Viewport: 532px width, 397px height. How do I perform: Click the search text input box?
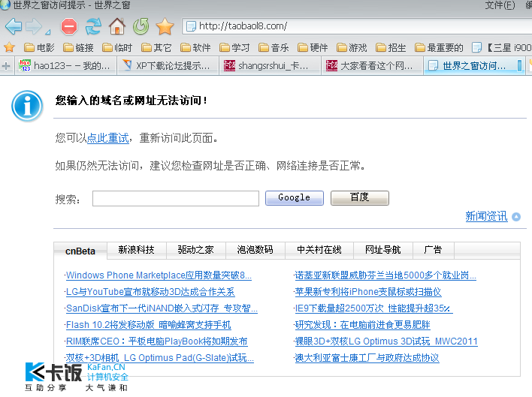[x=176, y=198]
